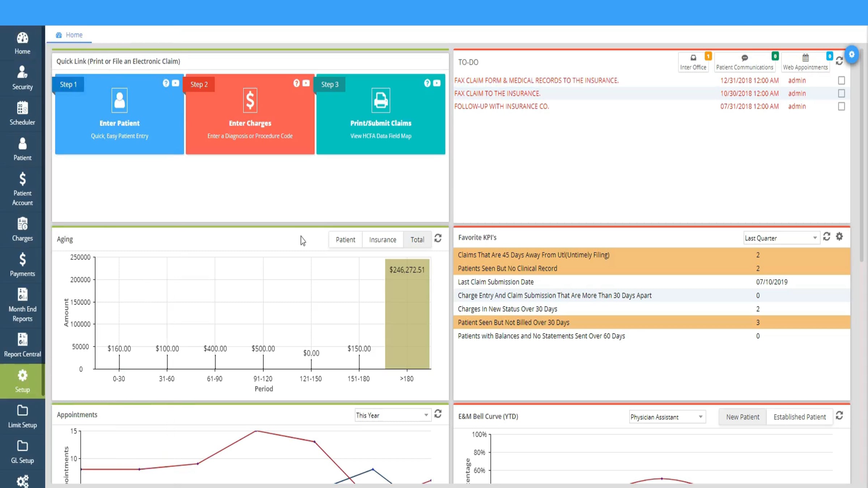This screenshot has height=488, width=868.
Task: Open Favorite KPI's settings gear
Action: coord(839,237)
